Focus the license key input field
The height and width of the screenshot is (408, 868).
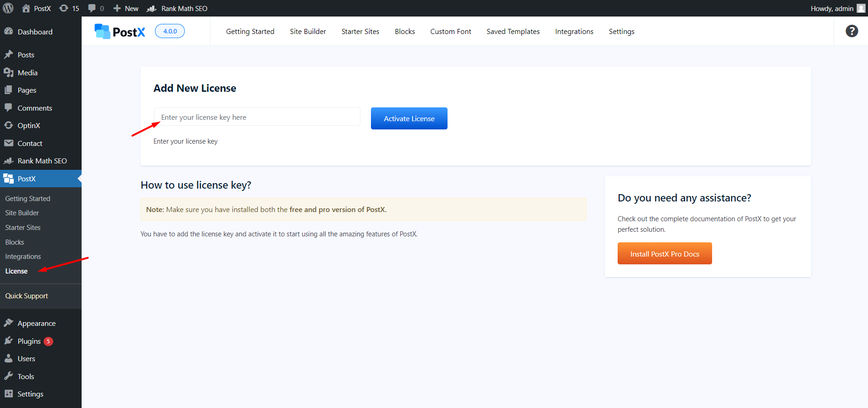point(257,117)
